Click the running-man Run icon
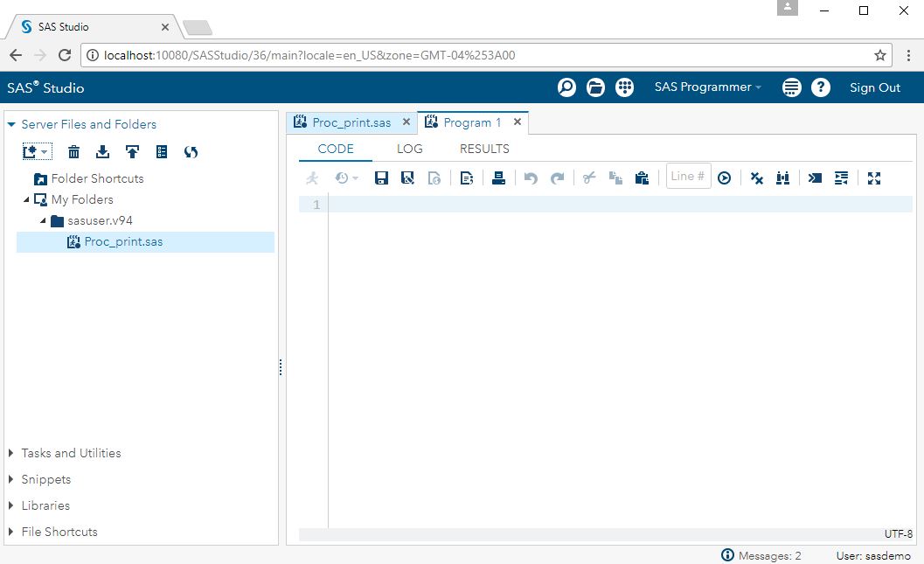The width and height of the screenshot is (924, 564). point(312,178)
